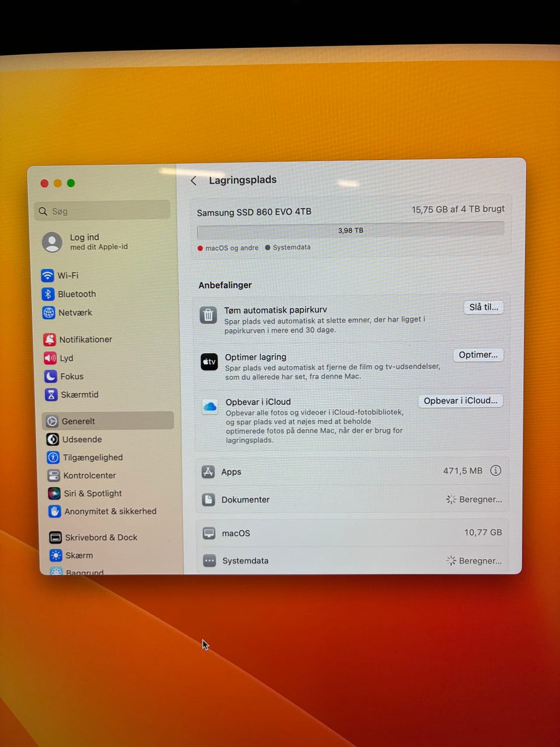Click the yellow minimize window button

pyautogui.click(x=58, y=183)
